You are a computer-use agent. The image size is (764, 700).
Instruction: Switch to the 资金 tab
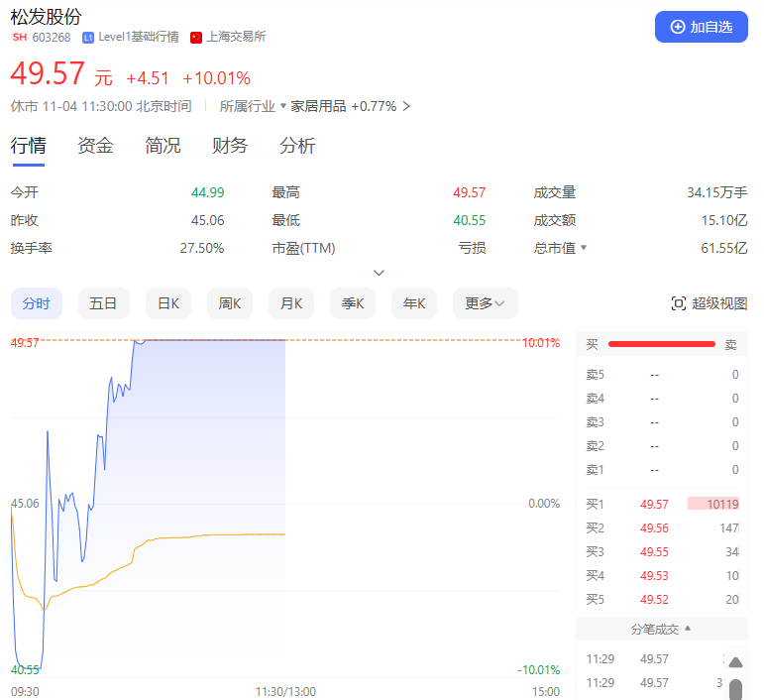pos(96,146)
